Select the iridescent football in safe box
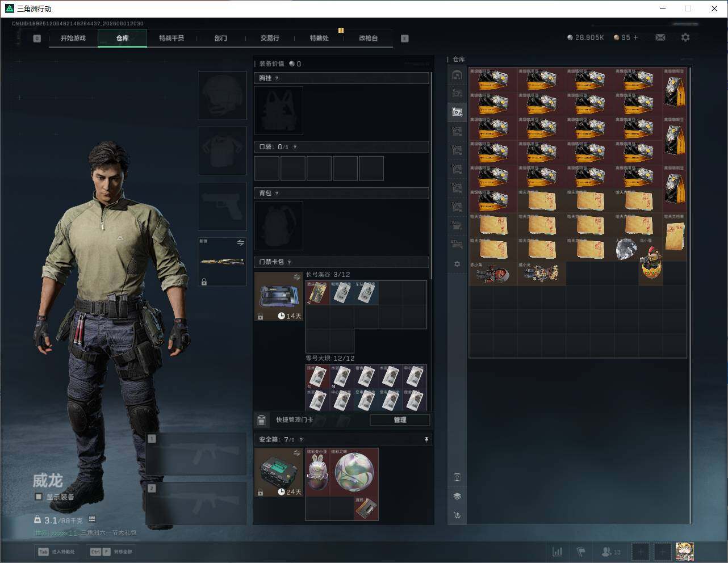Screen dimensions: 728x563 point(354,472)
